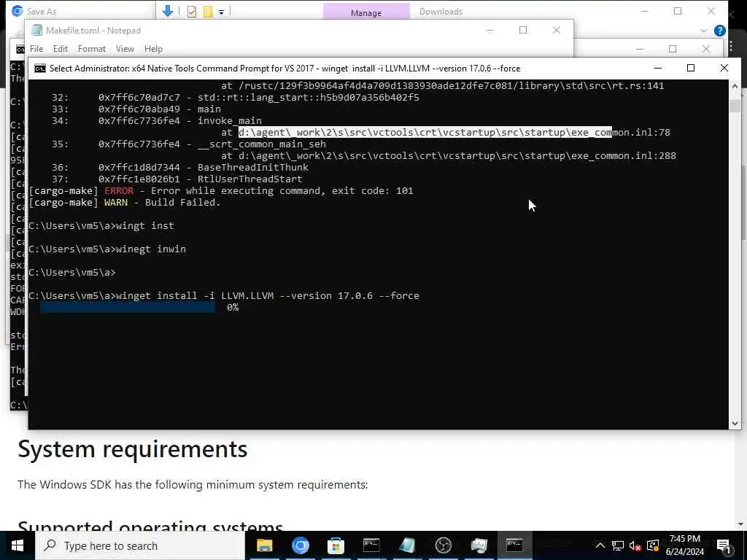747x560 pixels.
Task: Click the command prompt scrollbar thumb
Action: [x=735, y=106]
